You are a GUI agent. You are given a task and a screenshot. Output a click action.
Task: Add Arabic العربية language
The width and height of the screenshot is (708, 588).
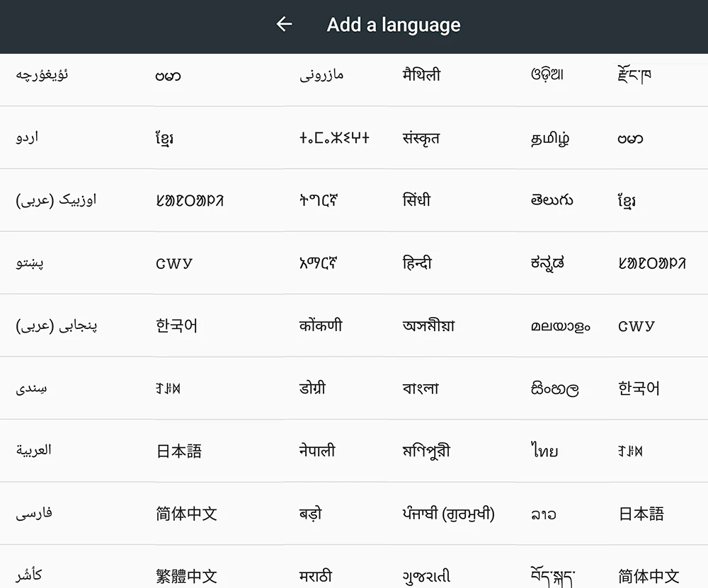(x=33, y=450)
